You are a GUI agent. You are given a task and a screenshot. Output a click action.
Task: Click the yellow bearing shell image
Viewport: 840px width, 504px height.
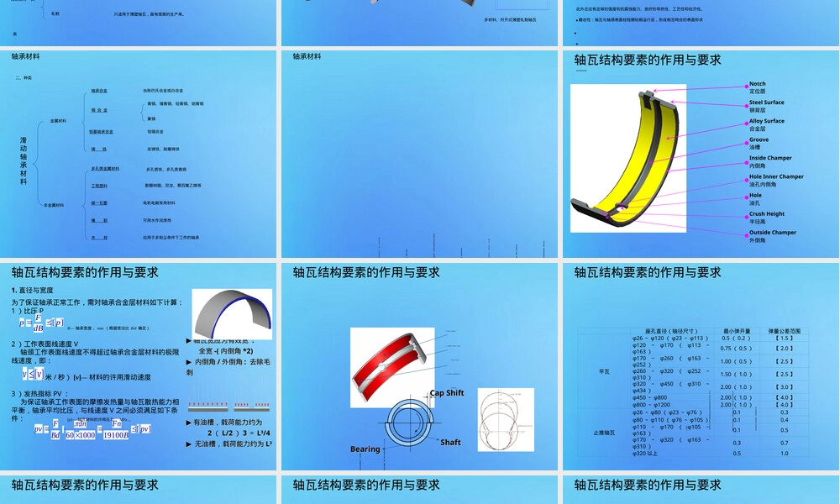tap(627, 158)
